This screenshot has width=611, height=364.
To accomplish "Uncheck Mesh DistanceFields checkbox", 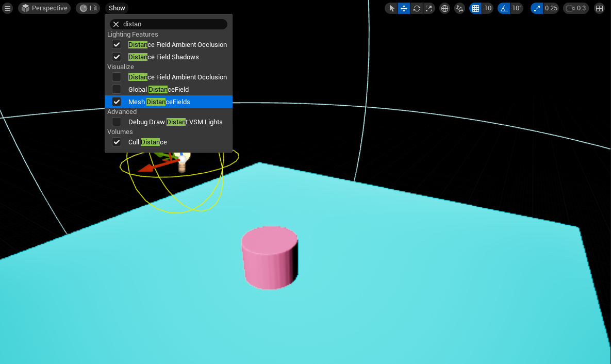I will click(x=117, y=102).
